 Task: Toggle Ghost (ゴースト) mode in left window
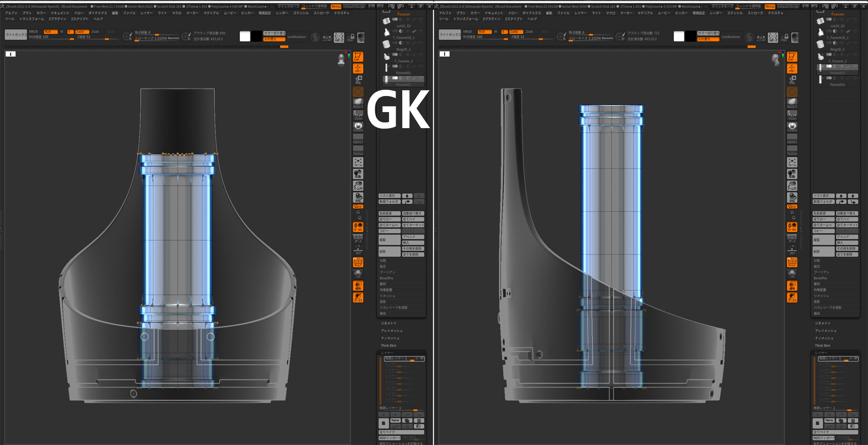point(358,297)
